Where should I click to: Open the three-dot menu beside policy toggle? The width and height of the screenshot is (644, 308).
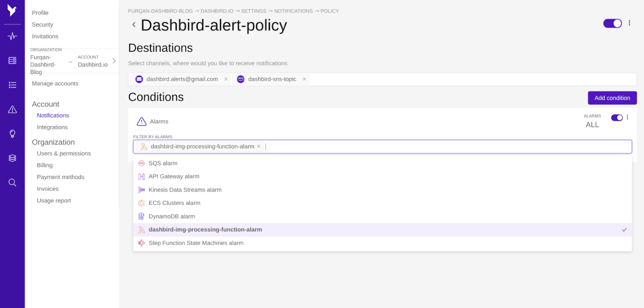pos(629,23)
